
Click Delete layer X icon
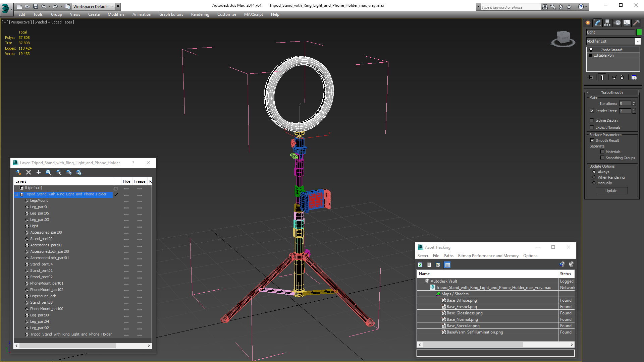(x=29, y=172)
